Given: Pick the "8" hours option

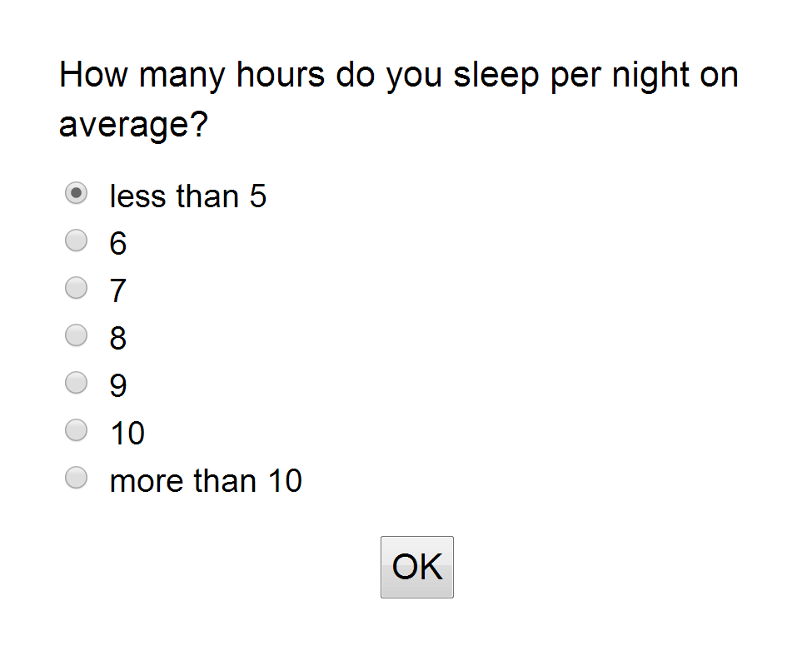Looking at the screenshot, I should tap(76, 335).
